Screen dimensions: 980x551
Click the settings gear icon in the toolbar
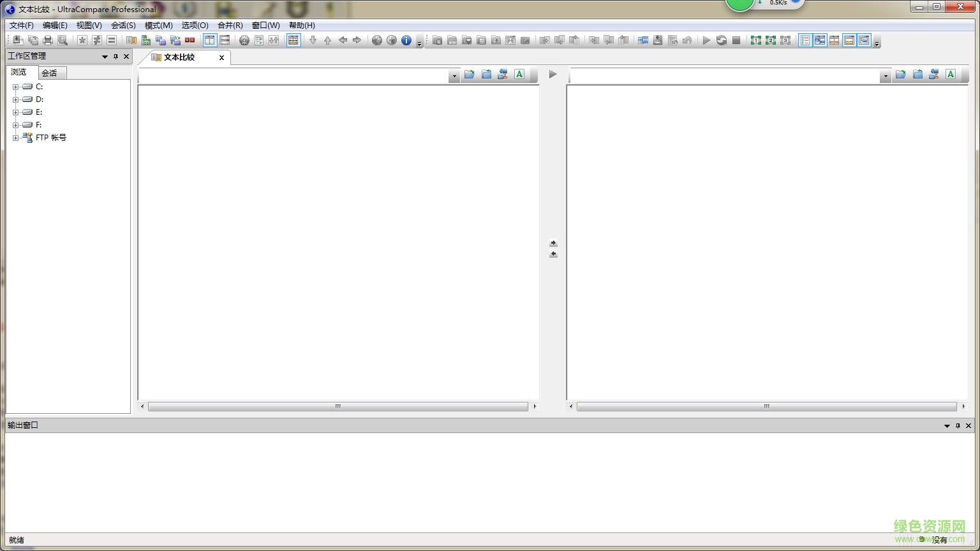[244, 40]
